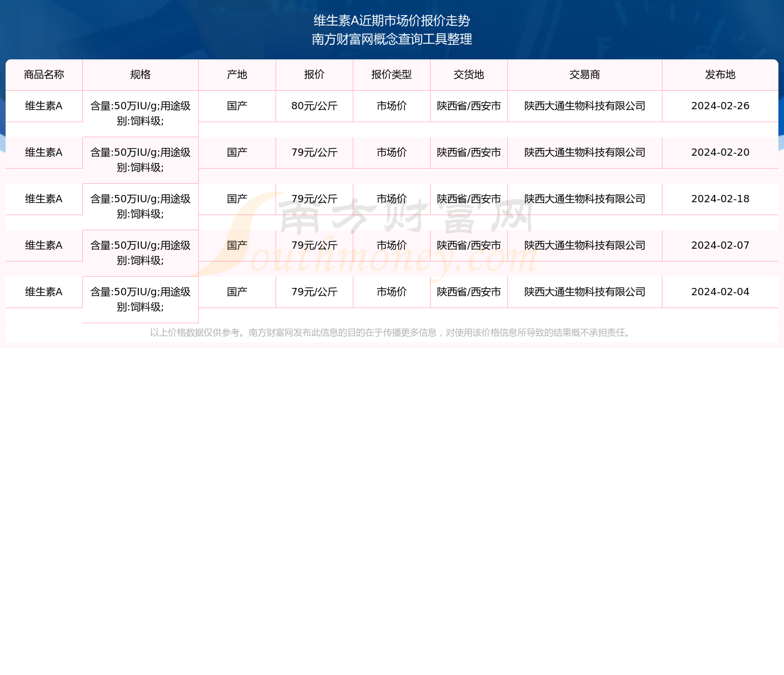
Task: Click the 产地 column header
Action: (x=237, y=75)
